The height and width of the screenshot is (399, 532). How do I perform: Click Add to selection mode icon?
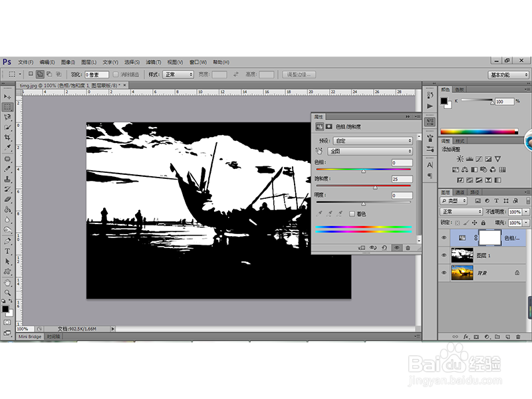coord(40,74)
